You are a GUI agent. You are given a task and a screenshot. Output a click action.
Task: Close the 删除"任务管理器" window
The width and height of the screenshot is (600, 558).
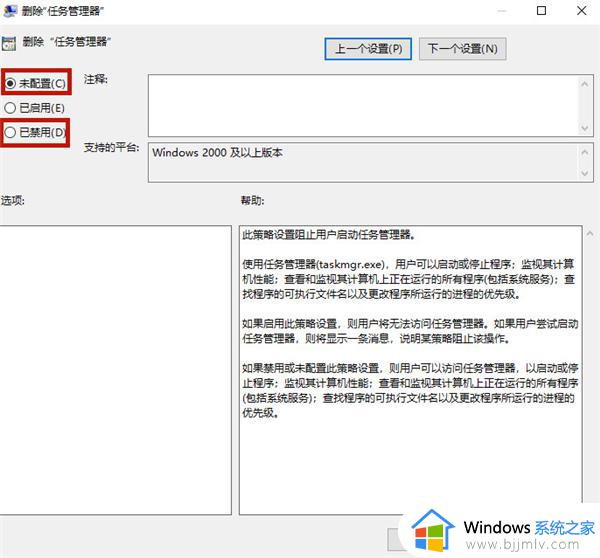(582, 11)
